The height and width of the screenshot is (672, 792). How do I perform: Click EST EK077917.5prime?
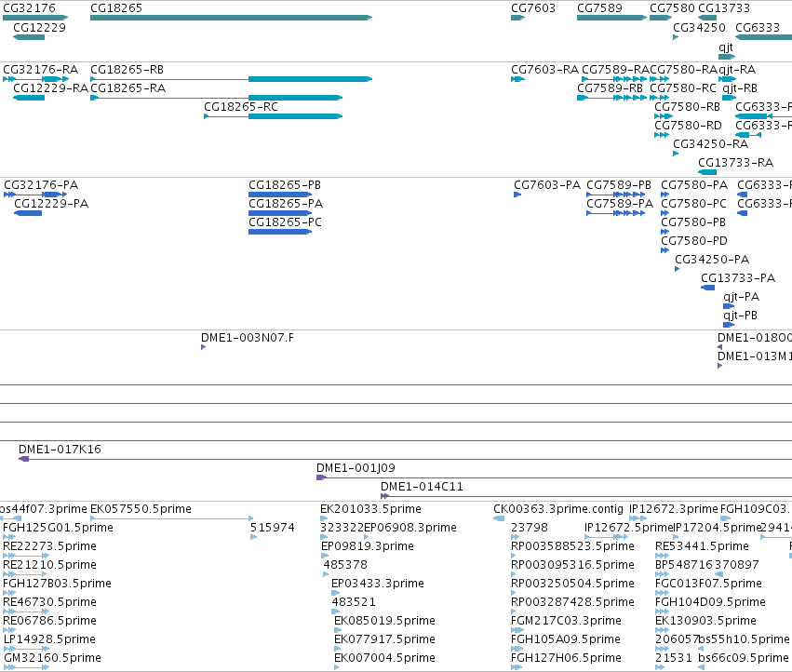[338, 650]
